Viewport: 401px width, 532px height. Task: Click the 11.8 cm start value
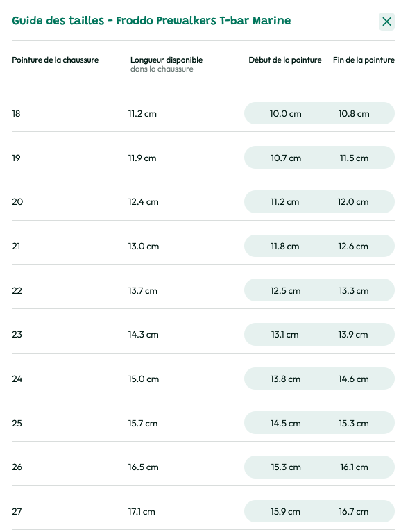284,247
